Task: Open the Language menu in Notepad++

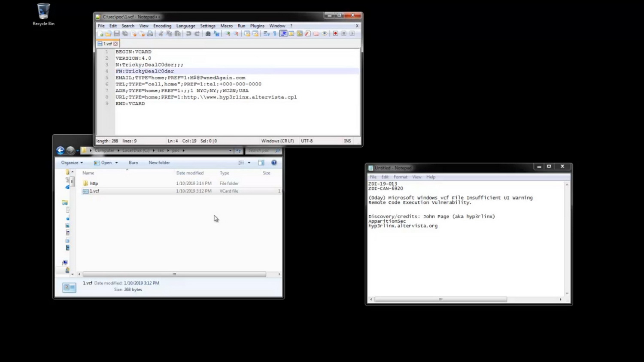Action: [185, 26]
